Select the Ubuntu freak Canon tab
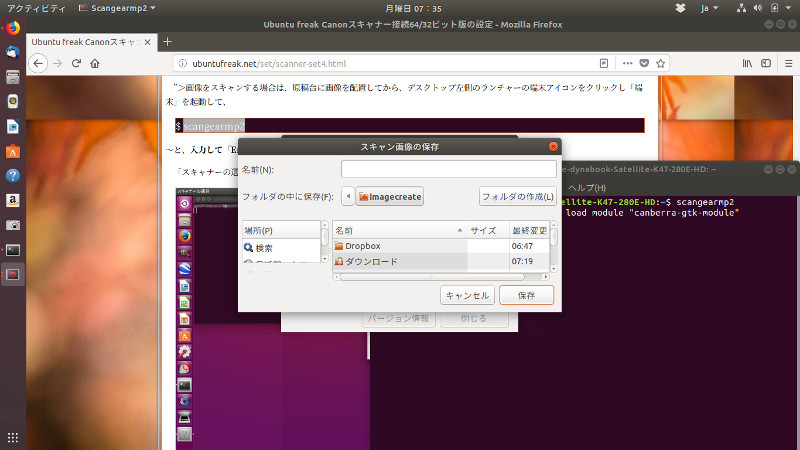Image resolution: width=800 pixels, height=450 pixels. click(84, 42)
